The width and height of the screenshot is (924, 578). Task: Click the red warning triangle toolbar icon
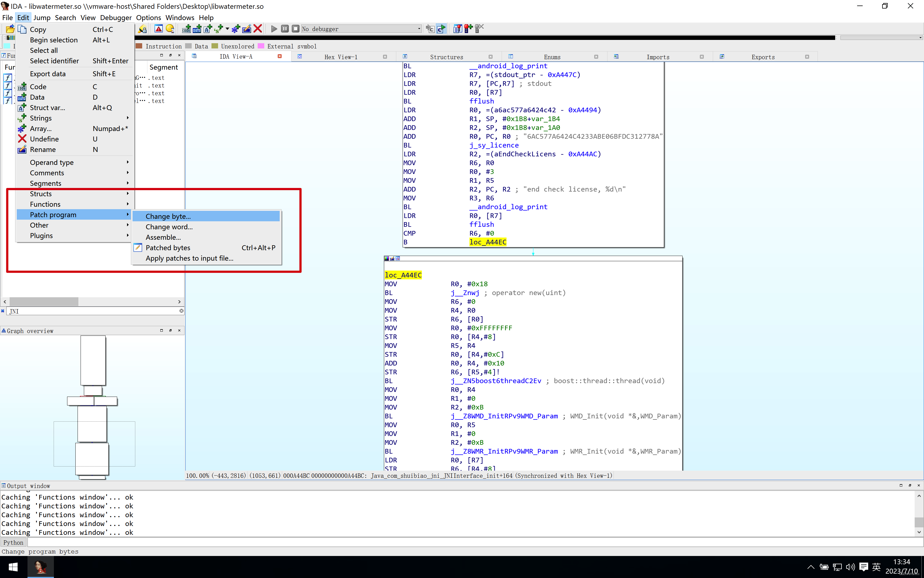[x=159, y=29]
